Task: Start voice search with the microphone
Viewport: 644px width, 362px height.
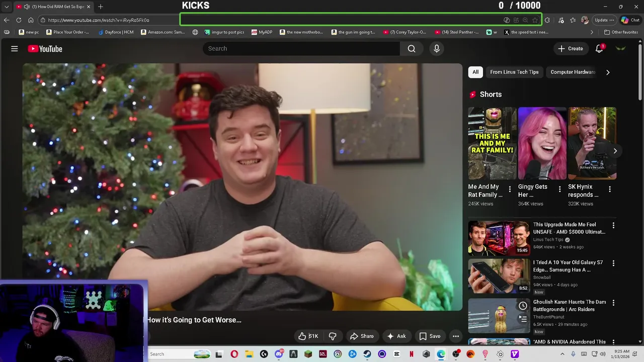Action: point(437,49)
